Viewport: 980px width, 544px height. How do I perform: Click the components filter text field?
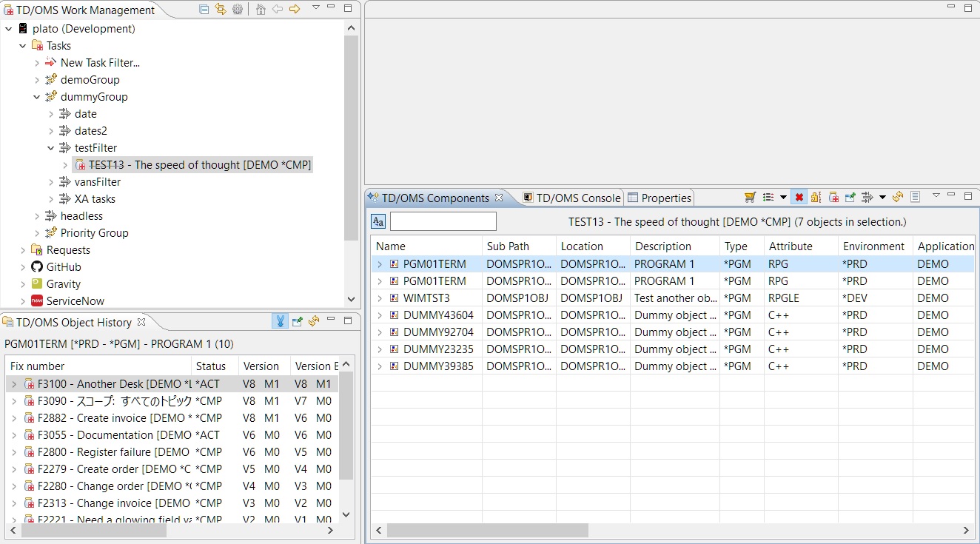443,221
